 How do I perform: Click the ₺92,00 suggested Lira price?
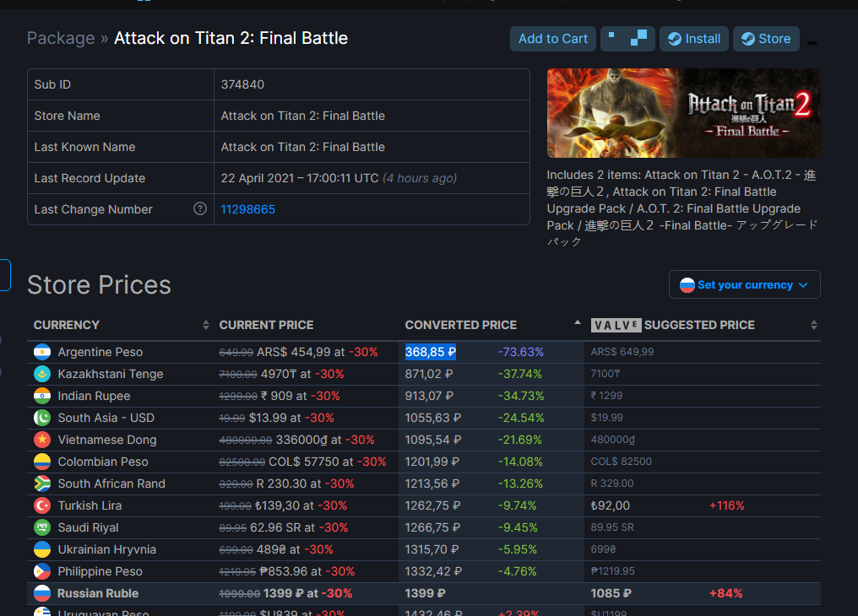click(610, 505)
